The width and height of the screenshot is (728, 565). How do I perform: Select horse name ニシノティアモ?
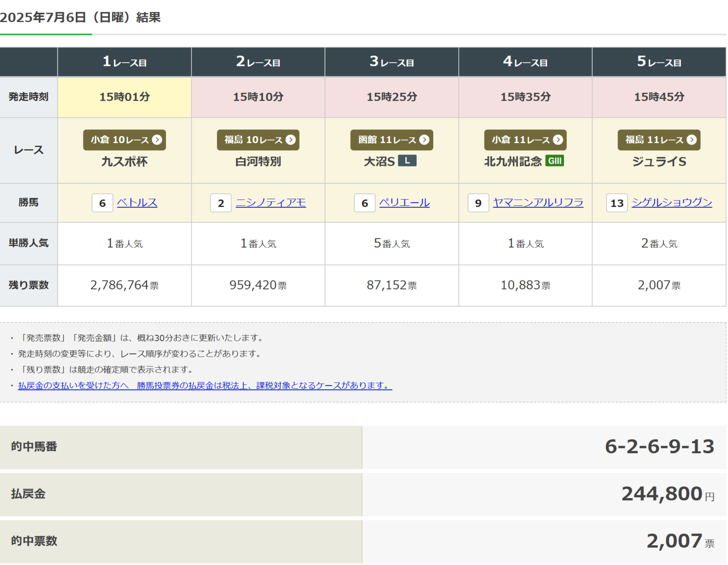[271, 202]
